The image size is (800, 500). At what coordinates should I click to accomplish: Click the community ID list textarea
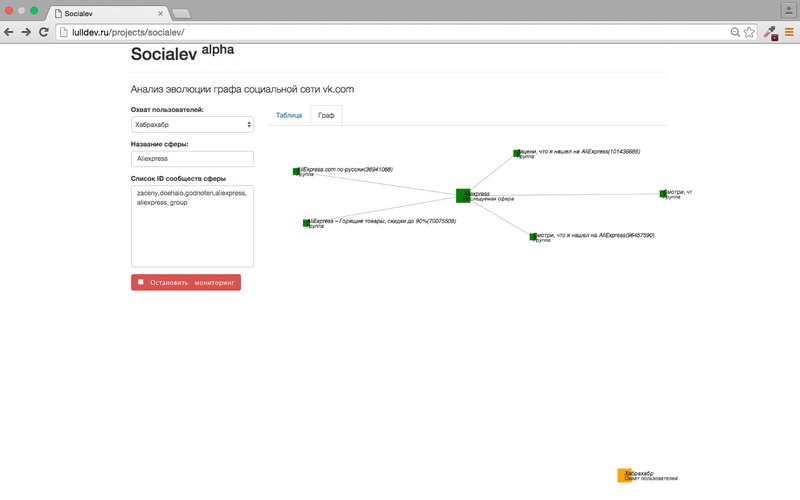192,226
